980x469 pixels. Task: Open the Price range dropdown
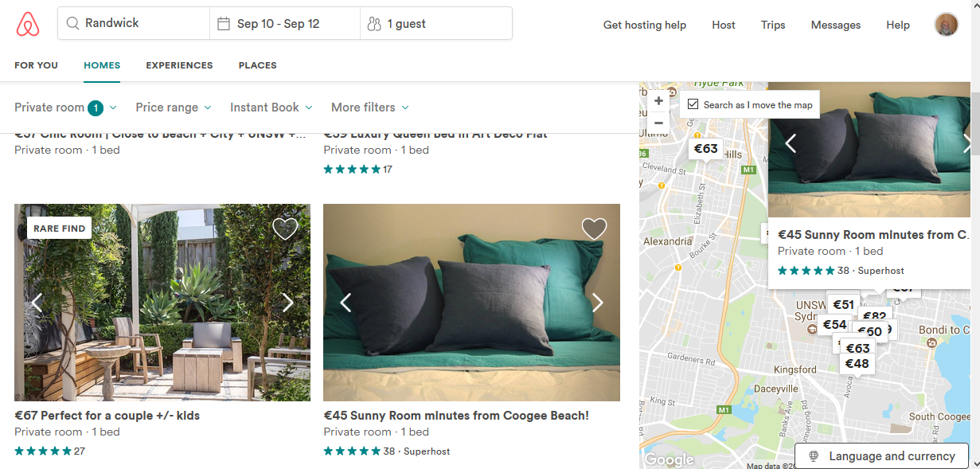point(174,107)
